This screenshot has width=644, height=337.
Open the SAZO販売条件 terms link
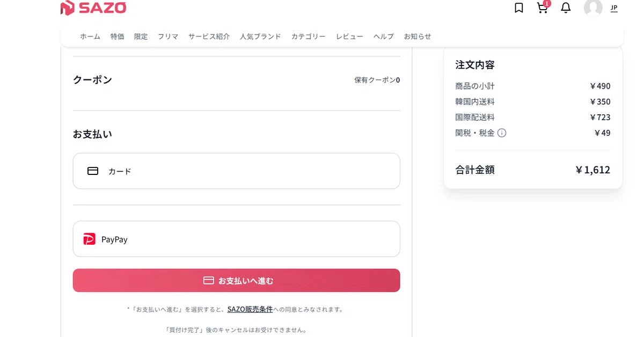250,309
